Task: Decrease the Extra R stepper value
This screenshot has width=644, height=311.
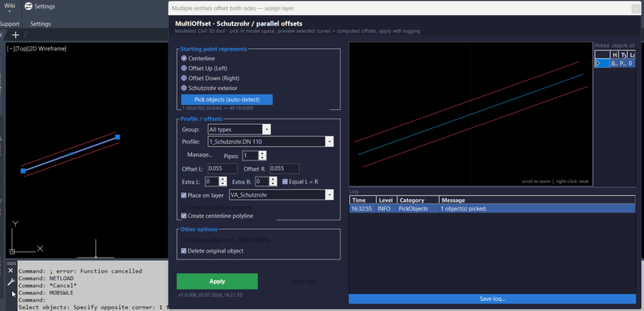Action: tap(273, 184)
